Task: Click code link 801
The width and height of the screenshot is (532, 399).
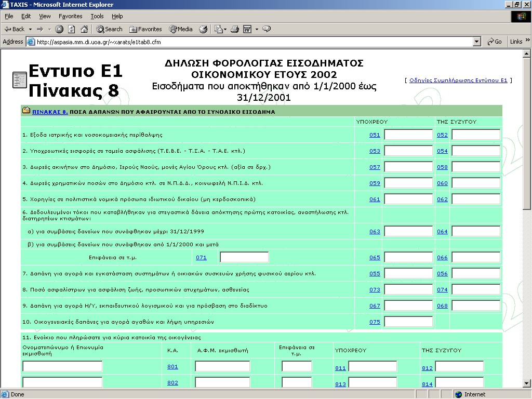Action: coord(172,366)
